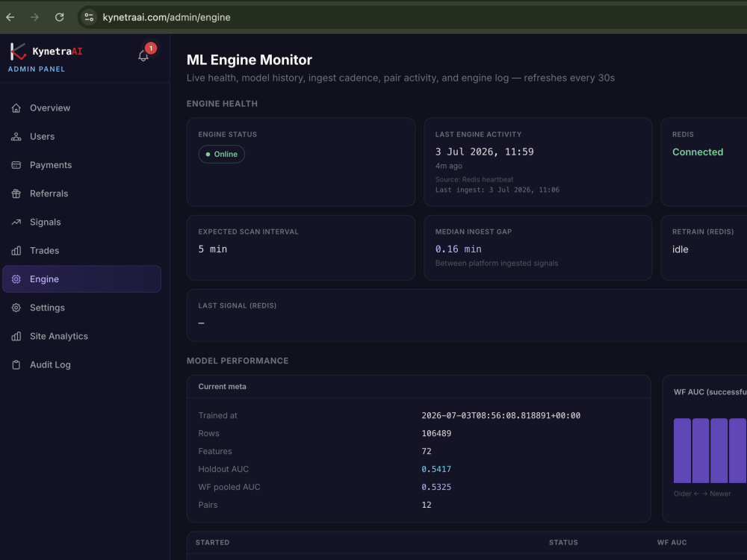Image resolution: width=747 pixels, height=560 pixels.
Task: Click 'Source: Redis heartbeat' text
Action: (474, 179)
